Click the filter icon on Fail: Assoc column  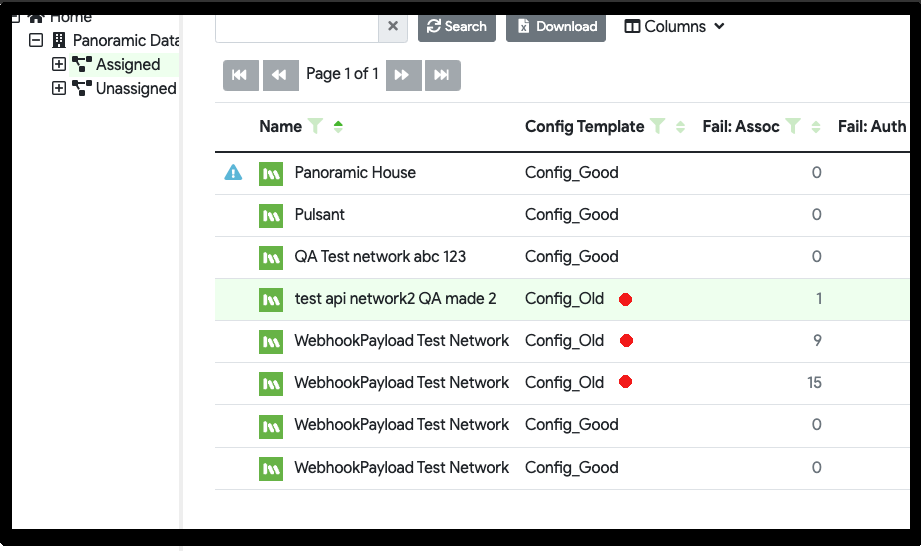(792, 126)
